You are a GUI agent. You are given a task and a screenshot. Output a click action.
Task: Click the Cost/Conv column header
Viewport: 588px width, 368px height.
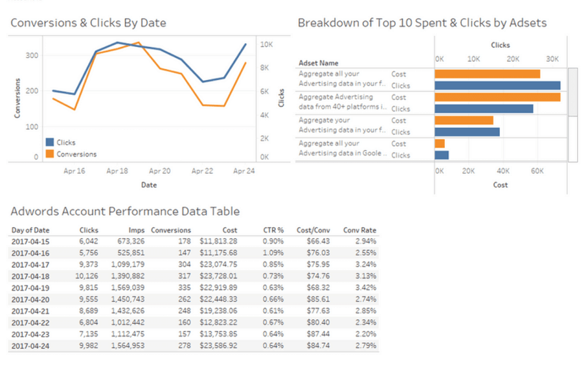pyautogui.click(x=313, y=230)
